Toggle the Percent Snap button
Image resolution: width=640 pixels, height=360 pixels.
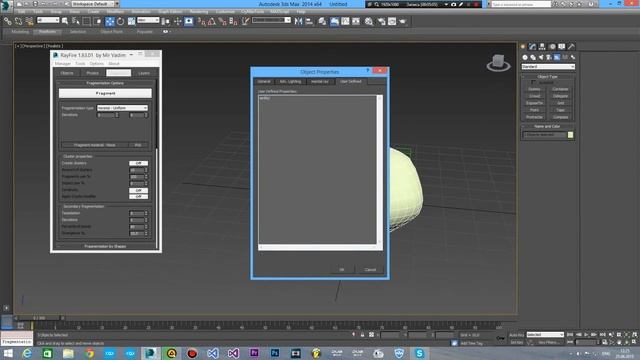click(222, 21)
